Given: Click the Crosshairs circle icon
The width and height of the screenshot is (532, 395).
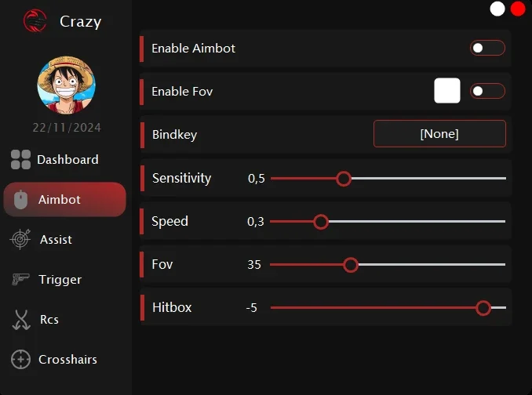Looking at the screenshot, I should 20,359.
